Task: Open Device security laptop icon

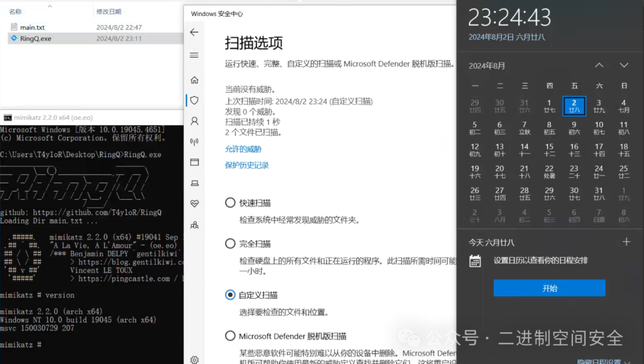Action: [194, 183]
